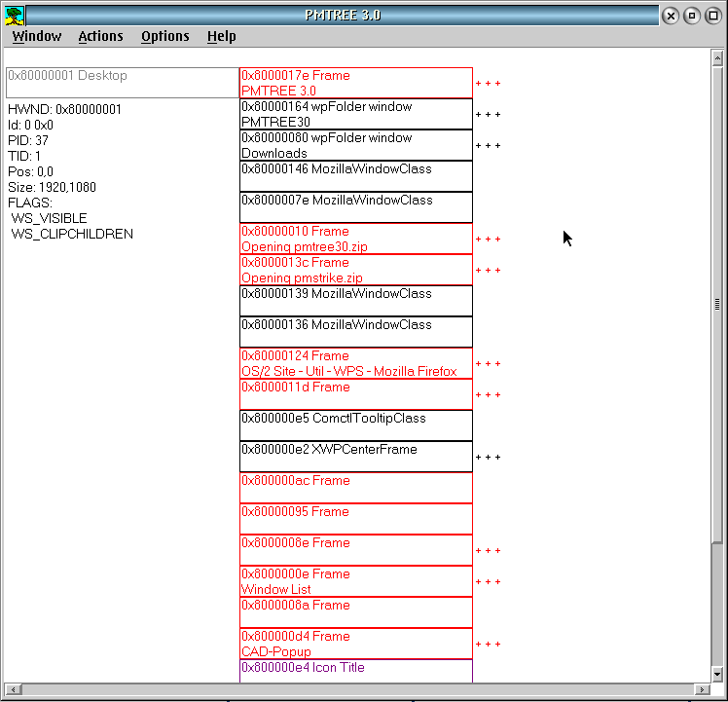Select the 0x800000e5 ComctlTooltipClass node
This screenshot has width=728, height=702.
[x=356, y=425]
